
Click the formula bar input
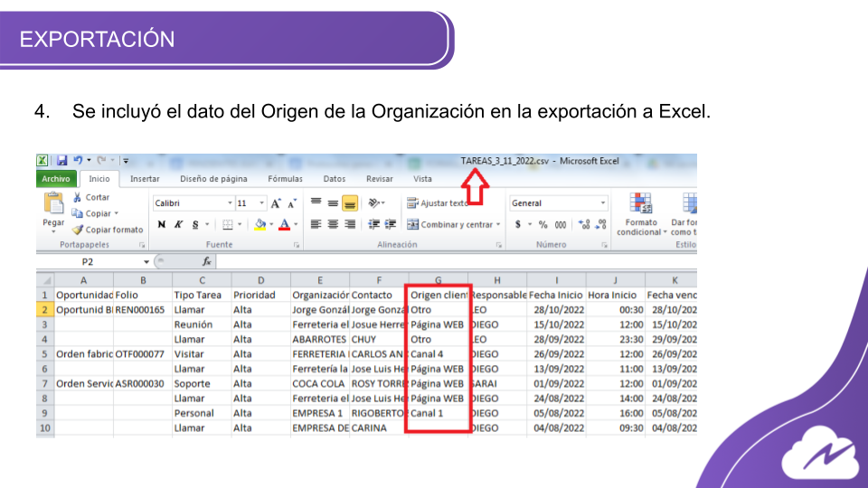457,261
